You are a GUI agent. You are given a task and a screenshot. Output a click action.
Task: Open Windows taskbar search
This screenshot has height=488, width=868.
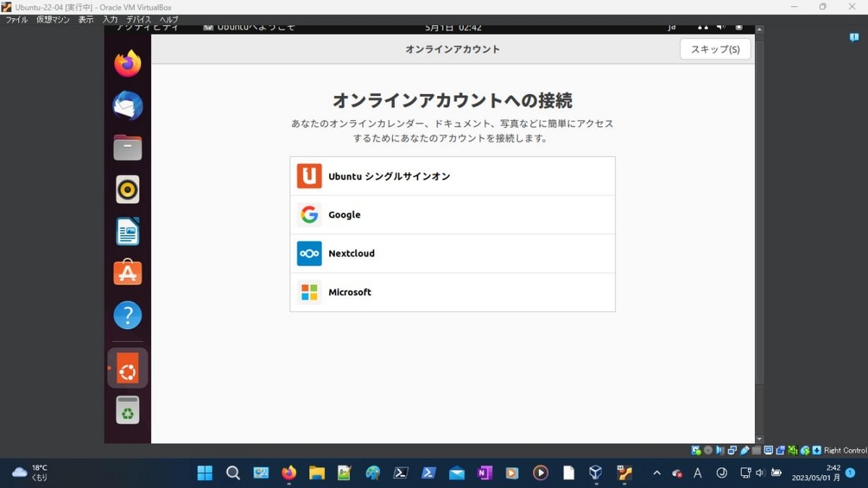(233, 473)
